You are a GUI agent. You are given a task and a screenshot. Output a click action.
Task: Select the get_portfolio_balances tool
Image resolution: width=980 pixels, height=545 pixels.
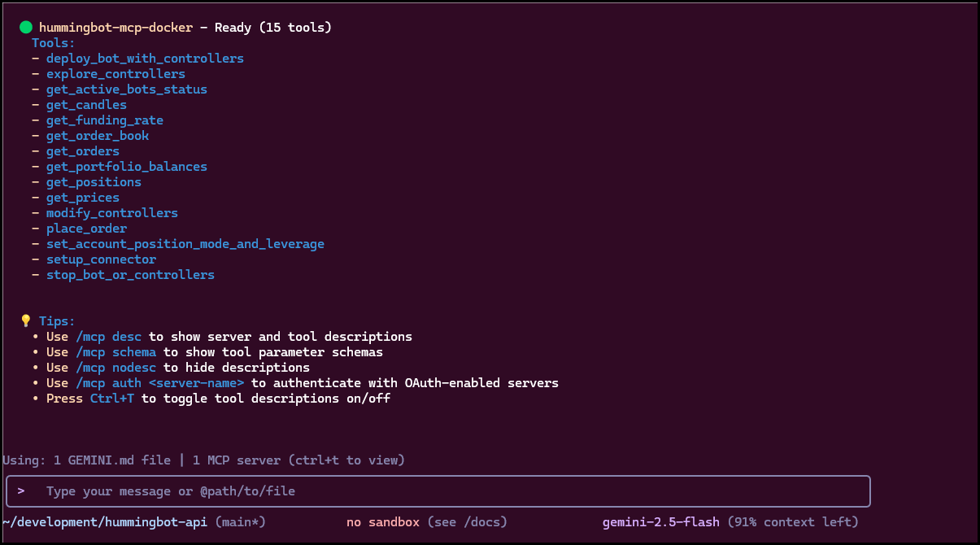coord(126,166)
